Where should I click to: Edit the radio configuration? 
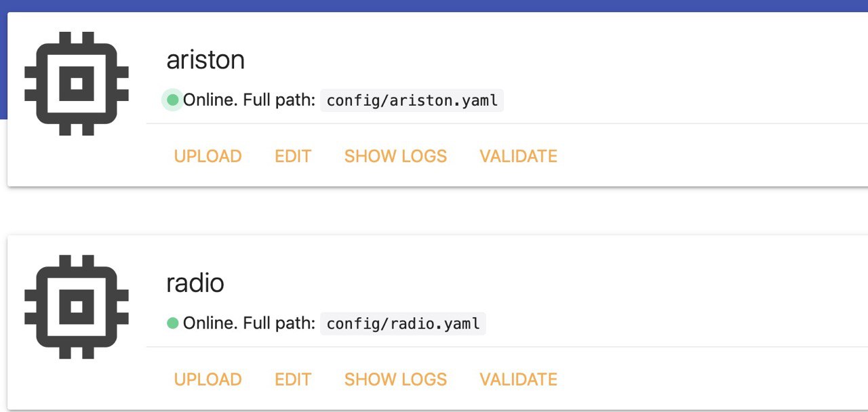tap(293, 379)
